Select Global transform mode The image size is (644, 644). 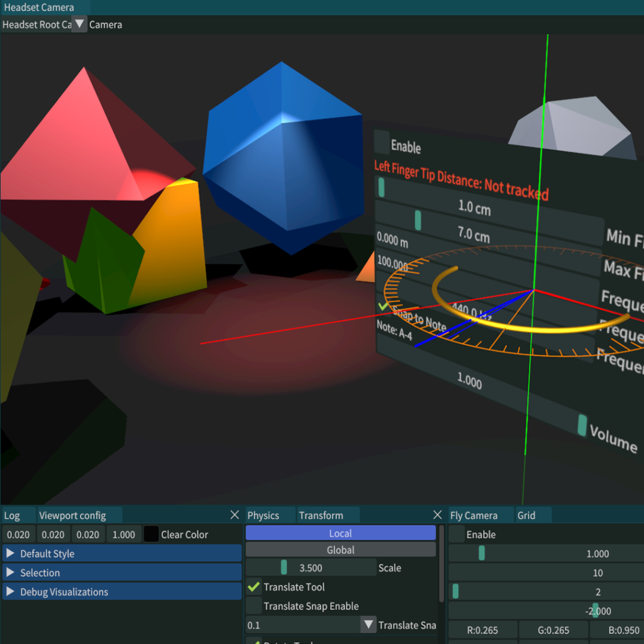tap(340, 550)
